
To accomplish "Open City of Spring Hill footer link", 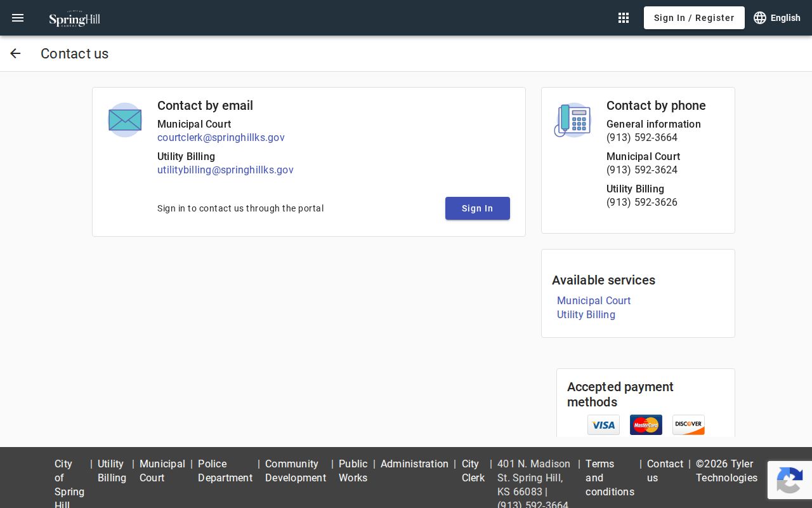I will pos(70,485).
